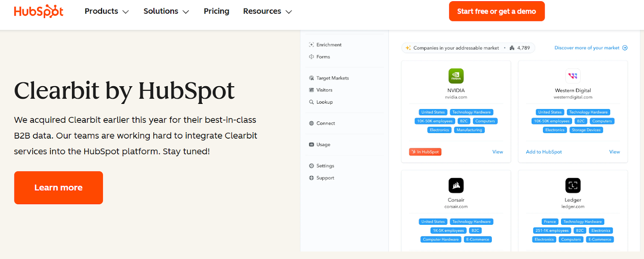644x259 pixels.
Task: Click the Lookup magnifier icon in sidebar
Action: point(312,102)
